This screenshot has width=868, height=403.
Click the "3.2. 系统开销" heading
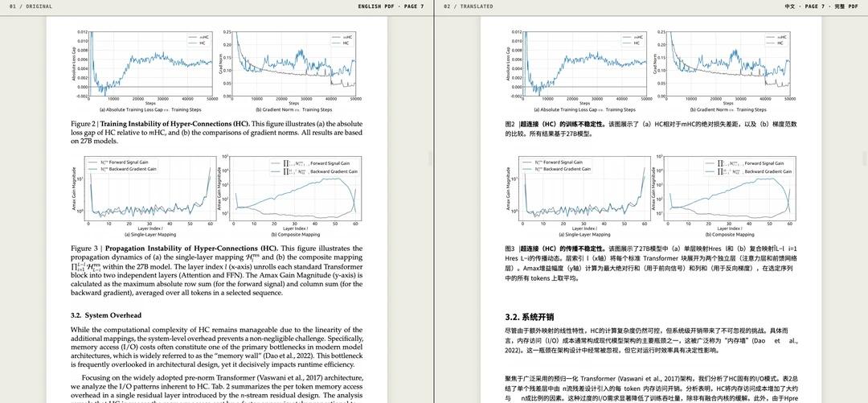[x=529, y=318]
